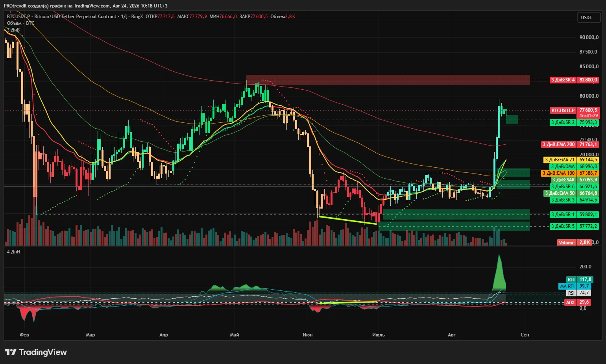The width and height of the screenshot is (606, 364).
Task: Click the '3 ДнВ:SR 5' 57772,2 label
Action: point(574,226)
